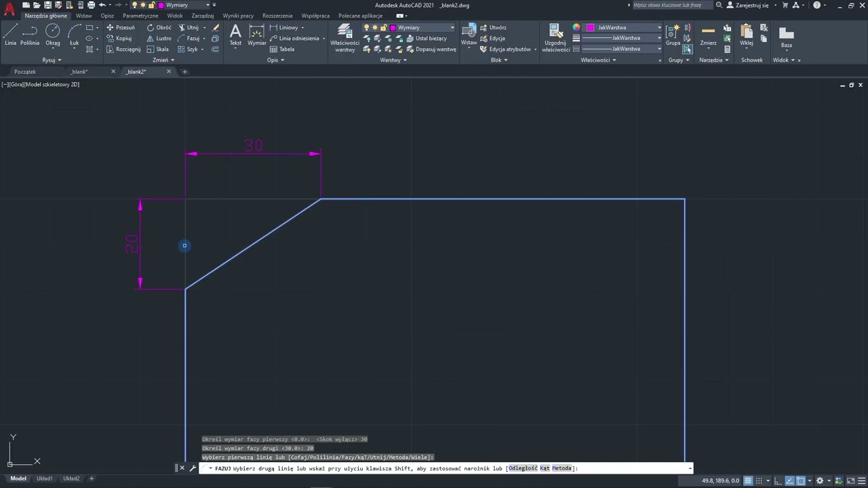Toggle polar tracking in status bar
This screenshot has height=488, width=868.
789,481
